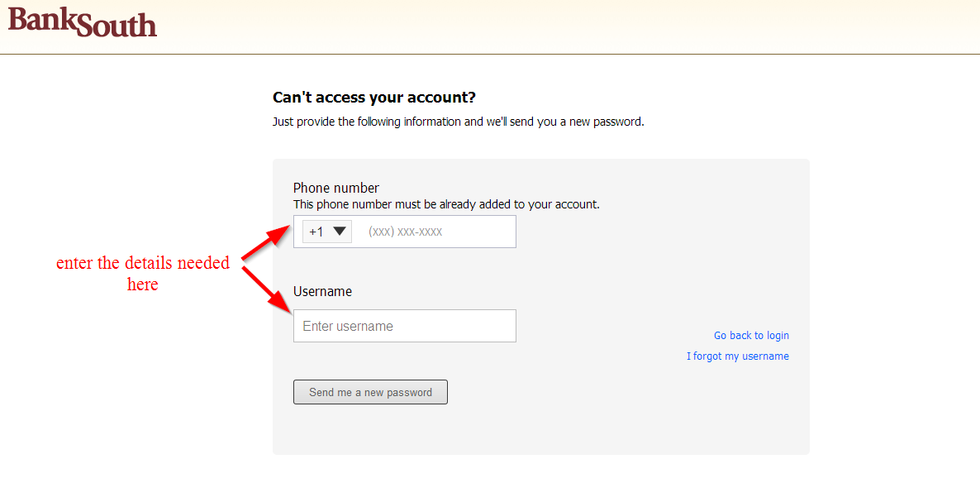Click the Phone number label
The width and height of the screenshot is (980, 502).
[336, 189]
